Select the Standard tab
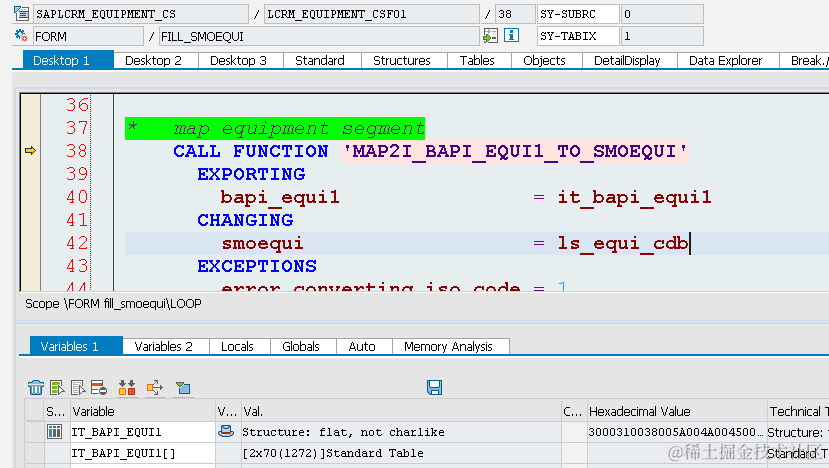 [x=320, y=60]
